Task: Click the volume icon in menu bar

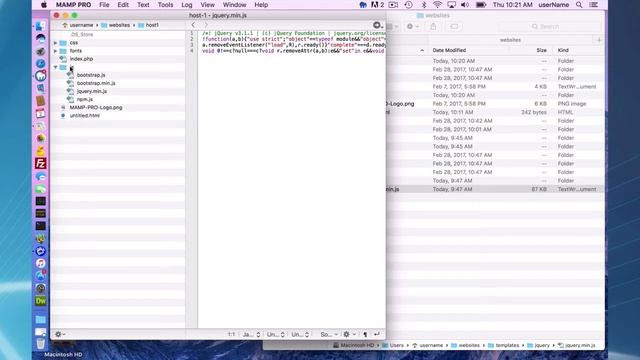Action: [465, 5]
